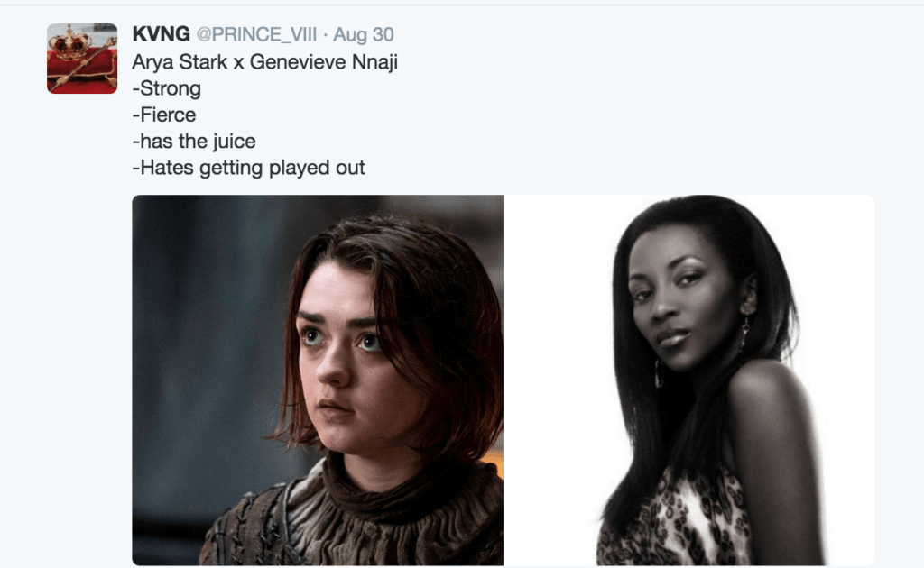Open the left photo of the short-haired girl
Viewport: 924px width, 568px height.
pyautogui.click(x=318, y=380)
